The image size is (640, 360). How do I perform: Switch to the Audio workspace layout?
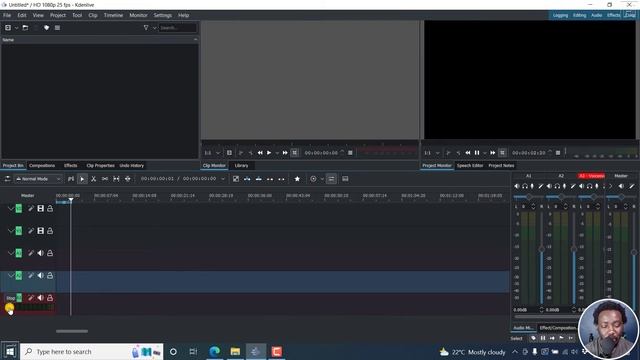tap(596, 15)
